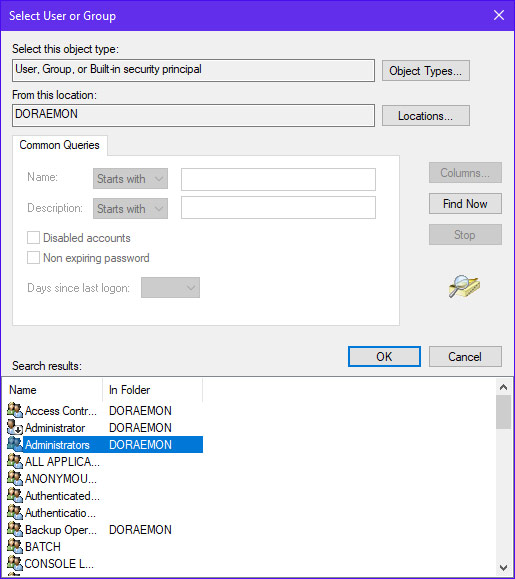The width and height of the screenshot is (515, 579).
Task: Select the 'Authenticated...' result name
Action: point(62,496)
